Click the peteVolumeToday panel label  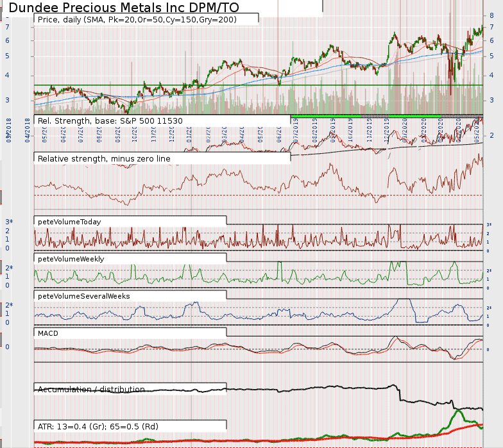click(x=69, y=222)
